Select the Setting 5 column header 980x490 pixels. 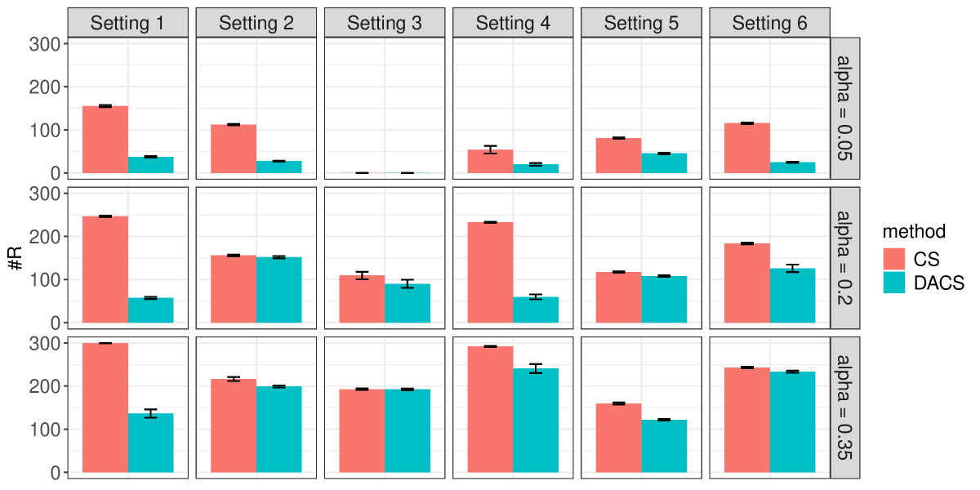tap(641, 23)
